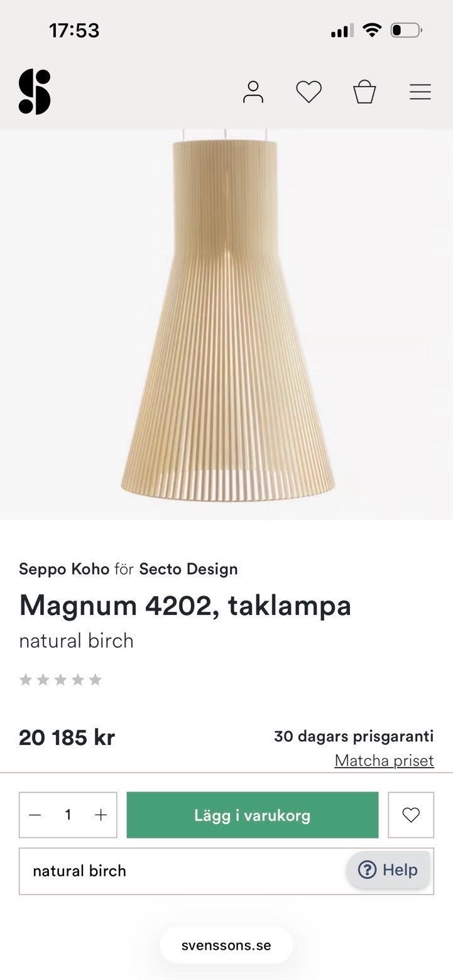Decrease quantity with minus button
Screen dimensions: 453x980
[35, 815]
